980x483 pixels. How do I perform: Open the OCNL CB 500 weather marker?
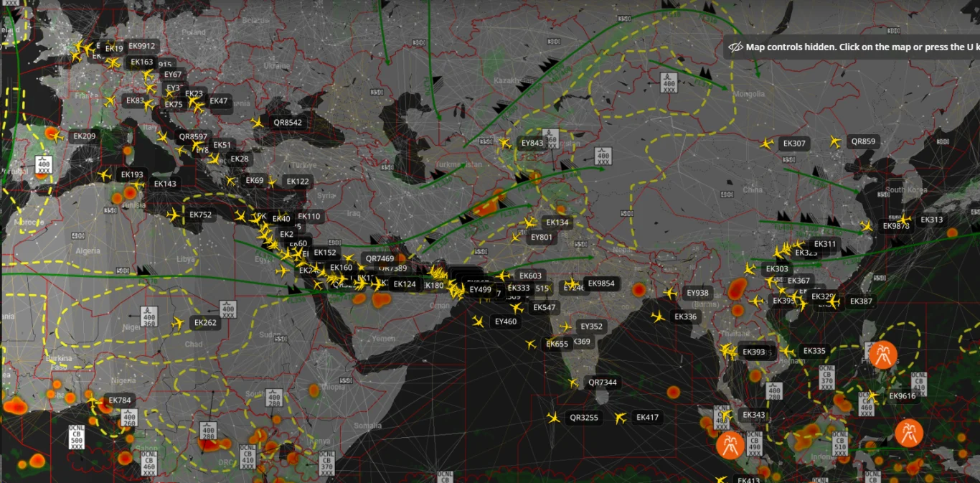[76, 436]
